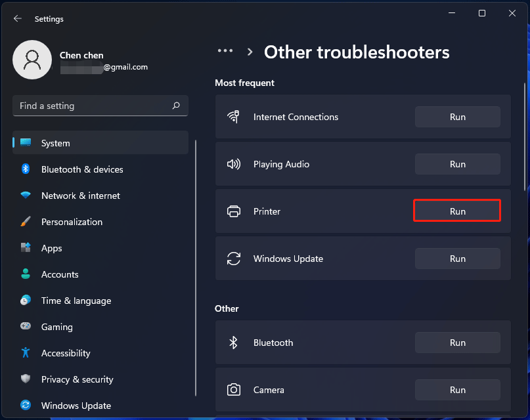Click the Find a setting search box
Viewport: 530px width, 420px height.
coord(100,106)
